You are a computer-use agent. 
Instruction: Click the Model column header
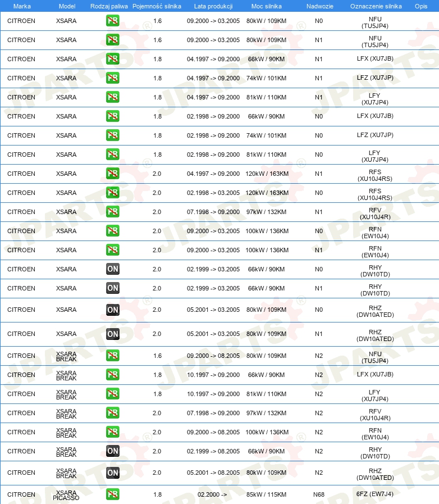[67, 6]
